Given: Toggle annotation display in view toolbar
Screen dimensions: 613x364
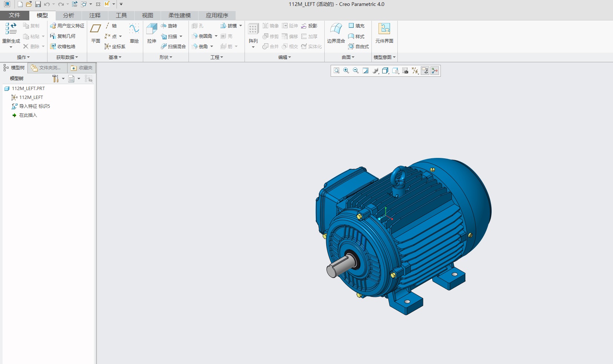Looking at the screenshot, I should 425,71.
